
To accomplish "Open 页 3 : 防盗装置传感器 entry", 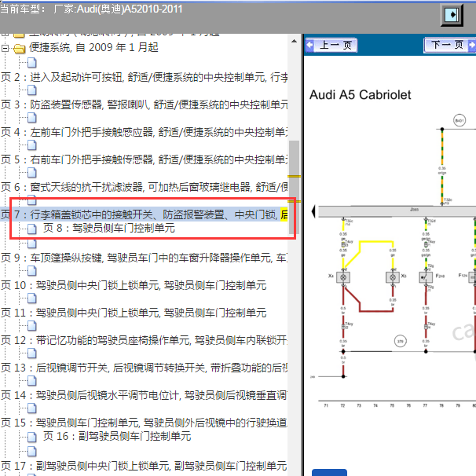I will 144,104.
